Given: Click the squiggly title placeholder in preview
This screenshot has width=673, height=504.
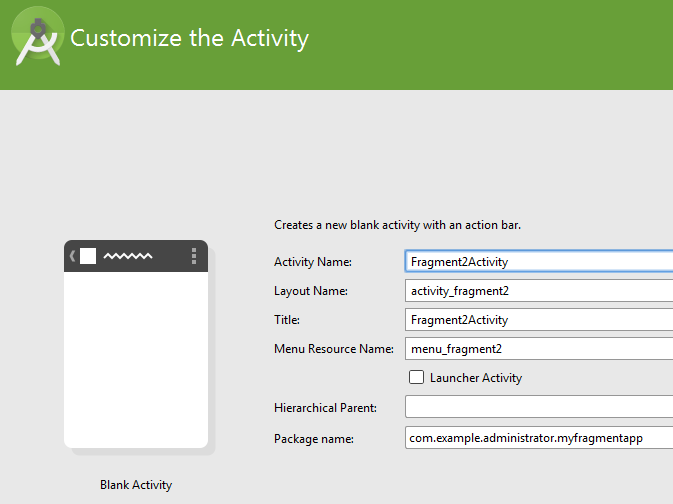Looking at the screenshot, I should point(127,257).
